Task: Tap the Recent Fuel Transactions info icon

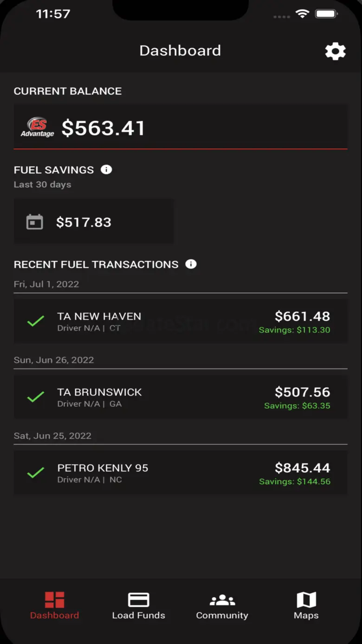Action: 191,264
